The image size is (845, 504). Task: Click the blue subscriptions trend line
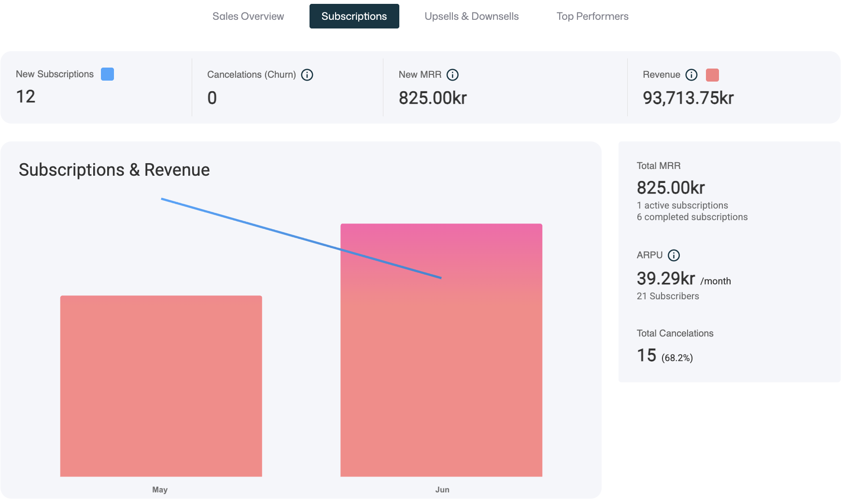(x=301, y=238)
